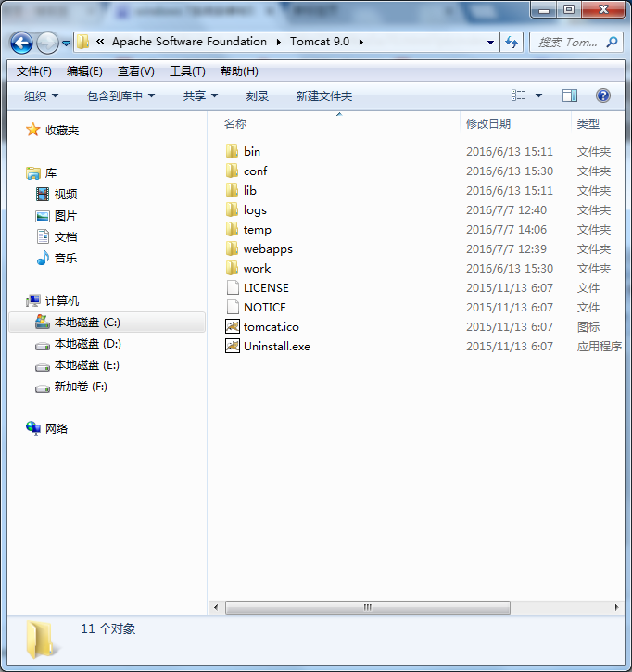Screen dimensions: 632x672
Task: Open the 帮助(H) menu
Action: (x=239, y=71)
